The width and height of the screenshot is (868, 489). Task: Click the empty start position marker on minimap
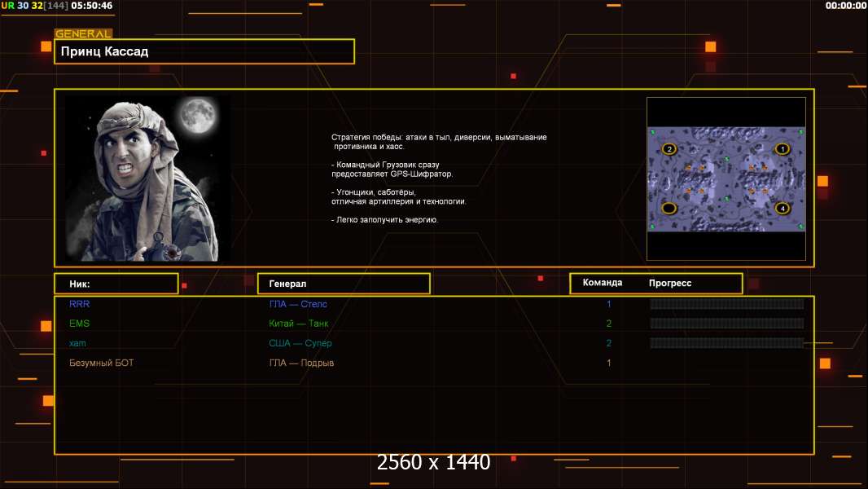[x=669, y=208]
